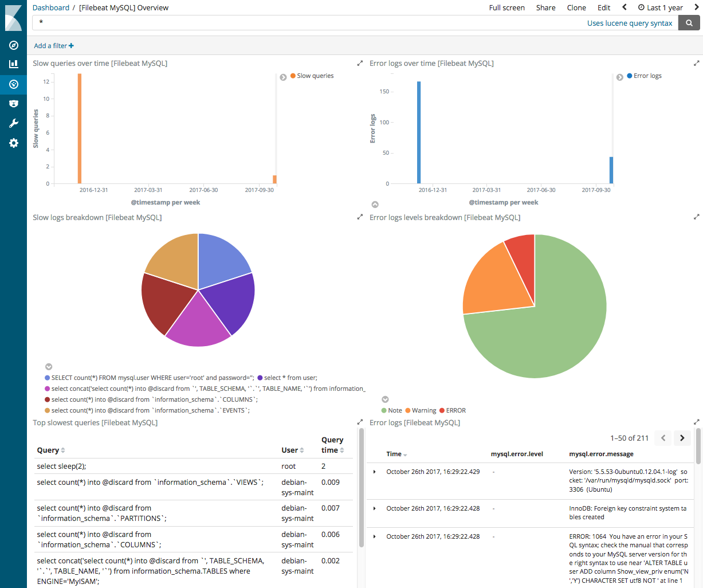Open the Add a filter control

[x=53, y=45]
